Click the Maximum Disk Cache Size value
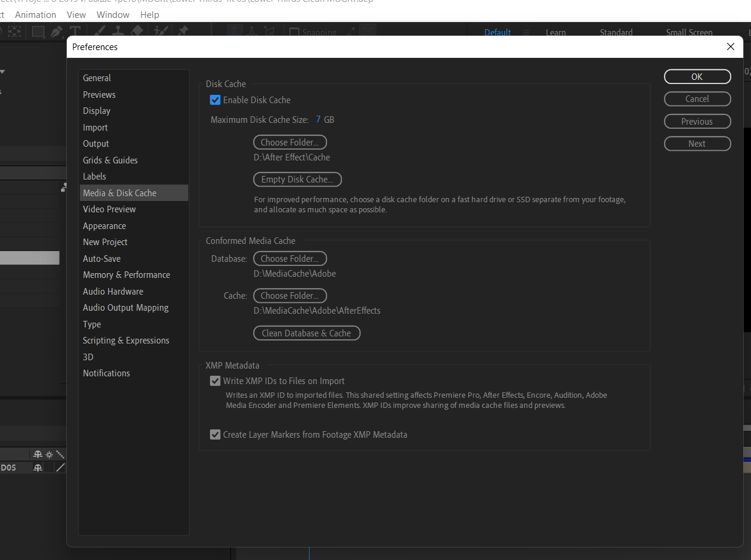 [x=319, y=120]
